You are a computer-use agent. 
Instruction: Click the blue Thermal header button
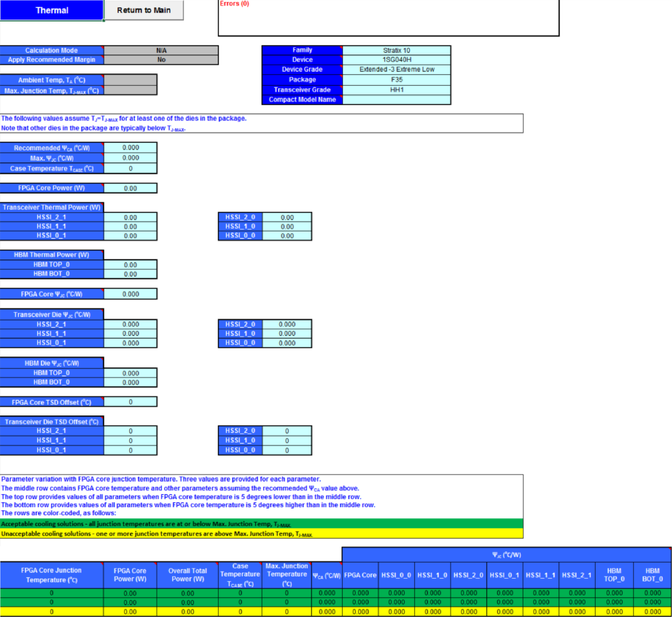tap(52, 10)
